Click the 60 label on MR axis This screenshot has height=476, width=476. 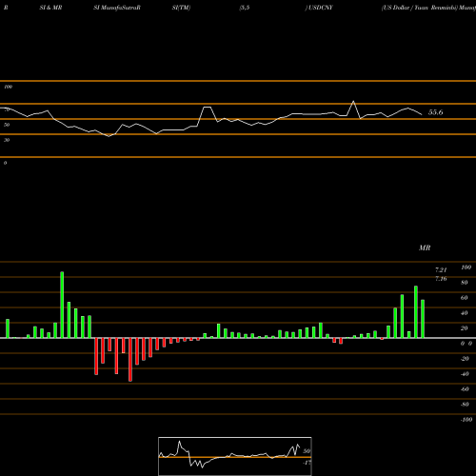coord(465,298)
